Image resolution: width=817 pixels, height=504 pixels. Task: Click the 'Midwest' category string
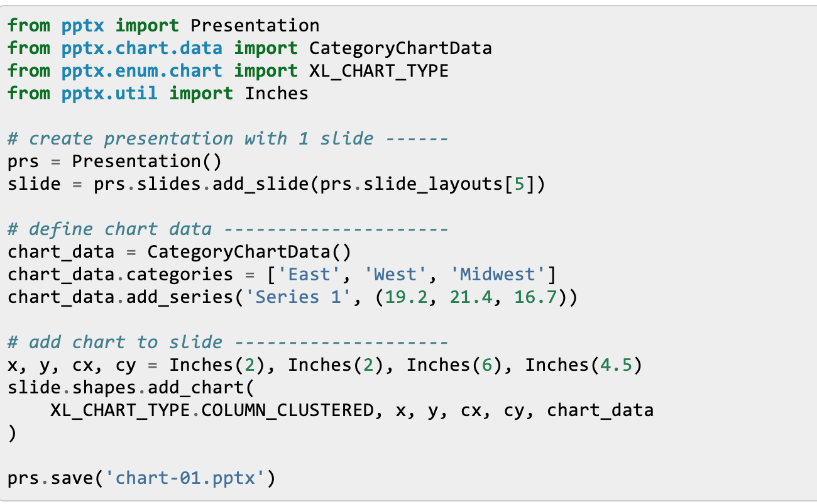(x=498, y=275)
